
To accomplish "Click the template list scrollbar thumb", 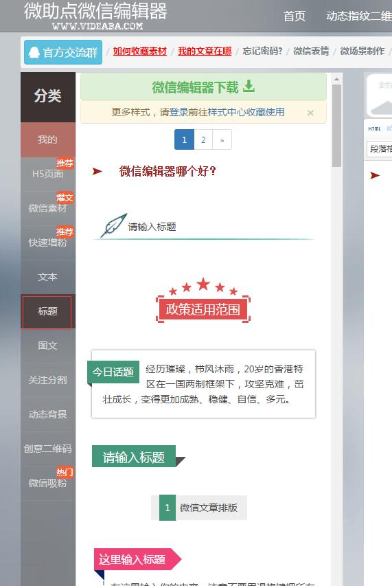I will pos(337,126).
